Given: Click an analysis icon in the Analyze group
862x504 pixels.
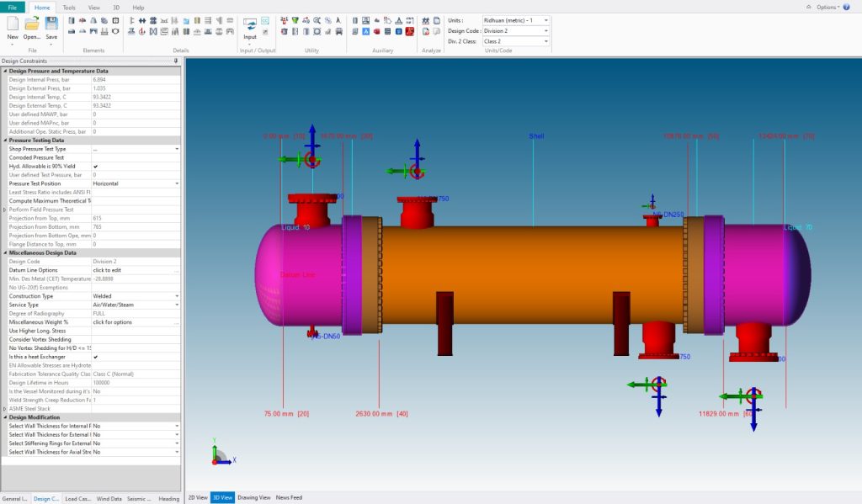Looking at the screenshot, I should (x=427, y=20).
